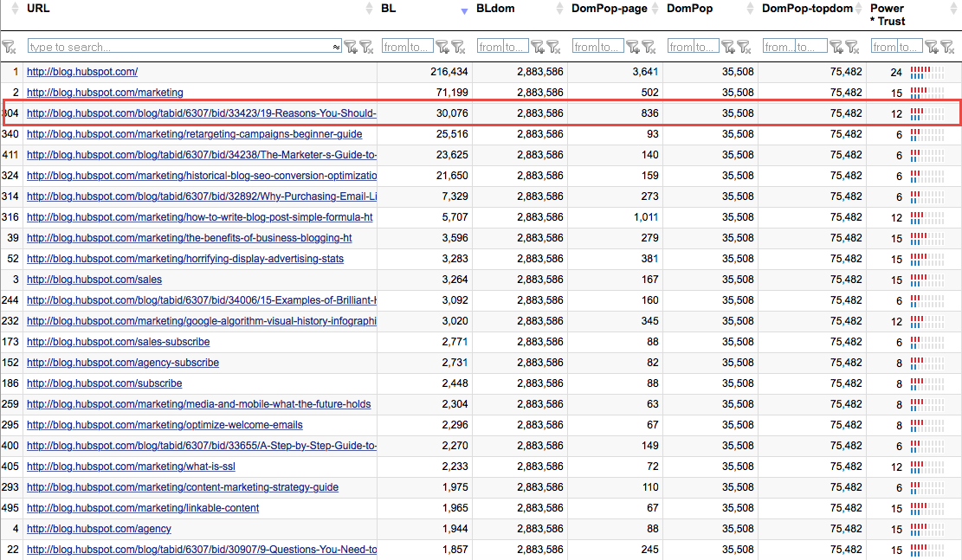Screen dimensions: 962x560
Task: Select BL value 71,199
Action: [452, 93]
